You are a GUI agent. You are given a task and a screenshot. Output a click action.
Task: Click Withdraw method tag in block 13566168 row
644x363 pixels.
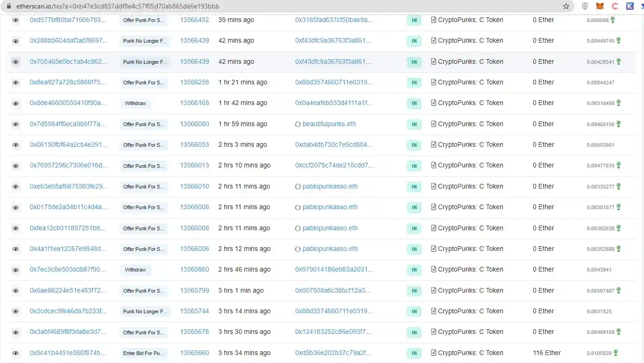(x=135, y=103)
